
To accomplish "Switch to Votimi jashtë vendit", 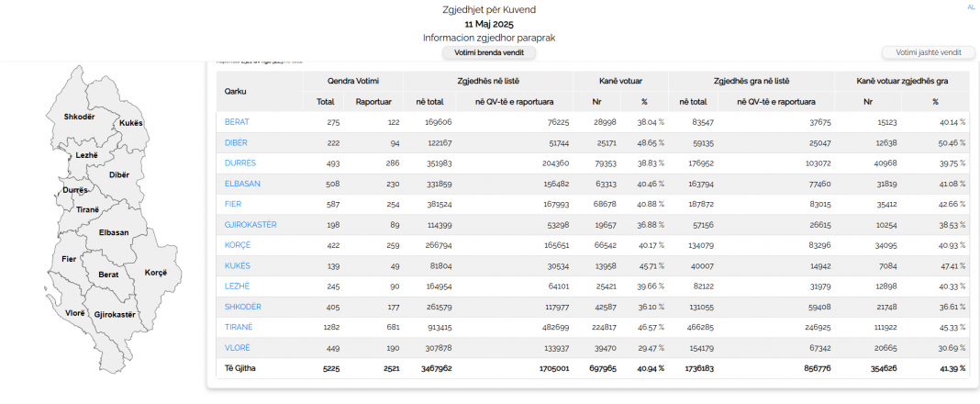I will point(928,52).
